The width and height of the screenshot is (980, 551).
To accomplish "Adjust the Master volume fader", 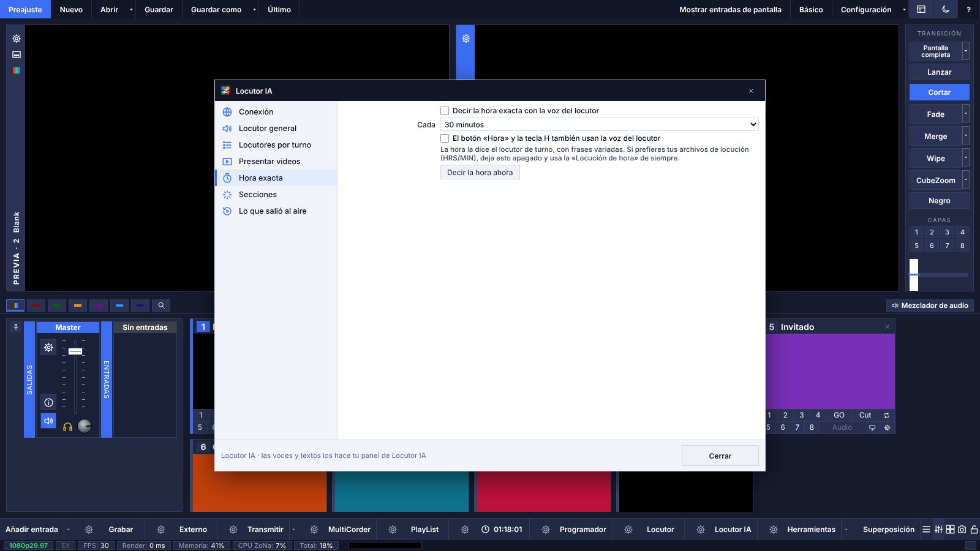I will 75,351.
